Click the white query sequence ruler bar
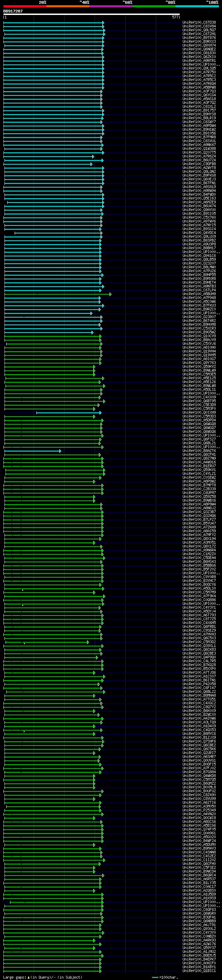This screenshot has width=222, height=980. point(92,14)
